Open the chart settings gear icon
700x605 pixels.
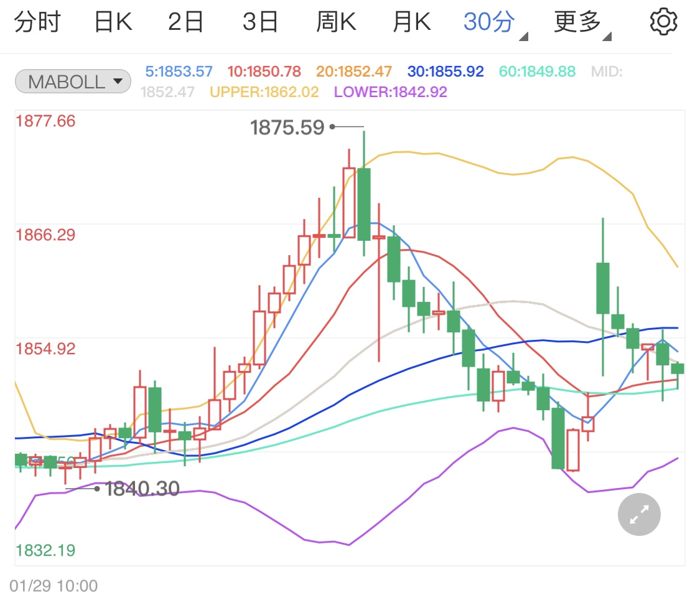point(663,21)
